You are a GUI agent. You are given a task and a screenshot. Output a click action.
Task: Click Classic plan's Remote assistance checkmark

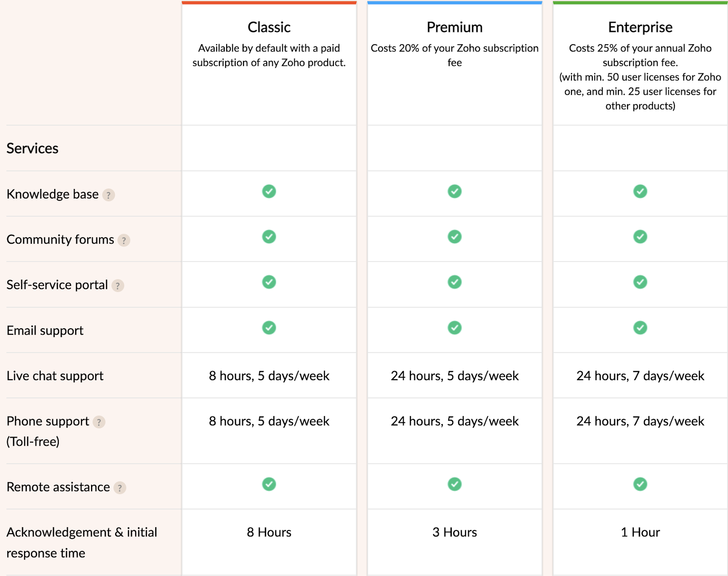point(269,484)
